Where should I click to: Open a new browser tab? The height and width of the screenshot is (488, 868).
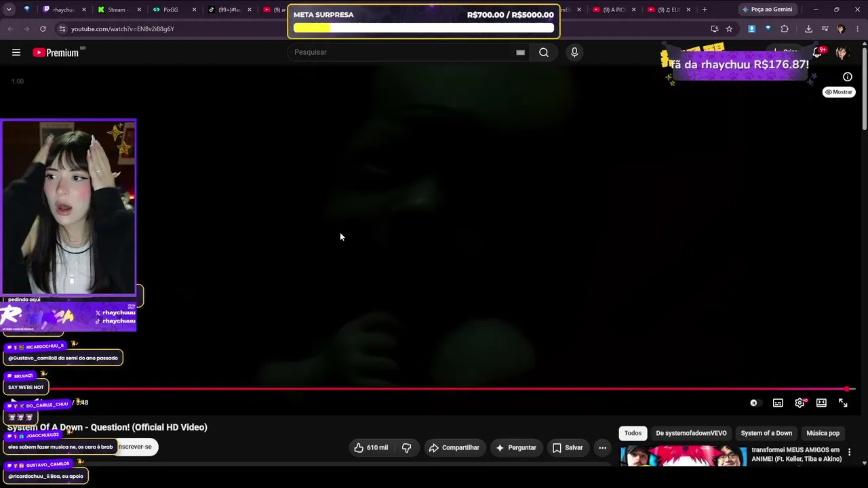coord(705,9)
